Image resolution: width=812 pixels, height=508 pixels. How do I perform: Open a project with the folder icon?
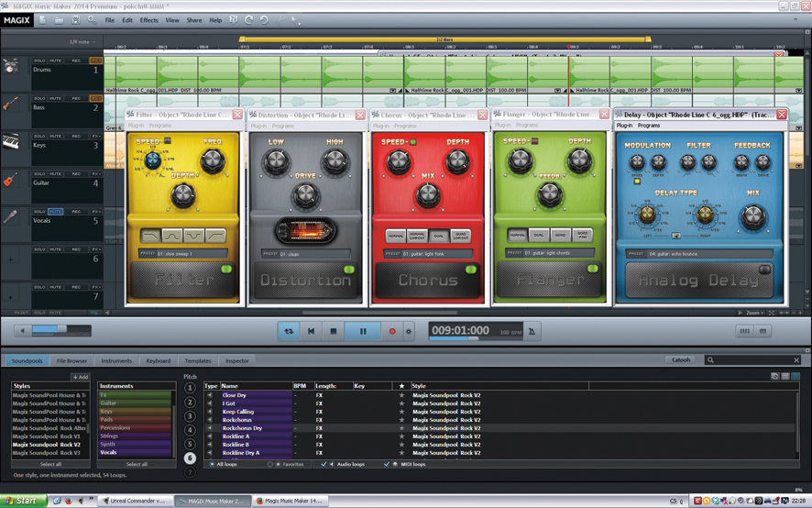(x=59, y=20)
